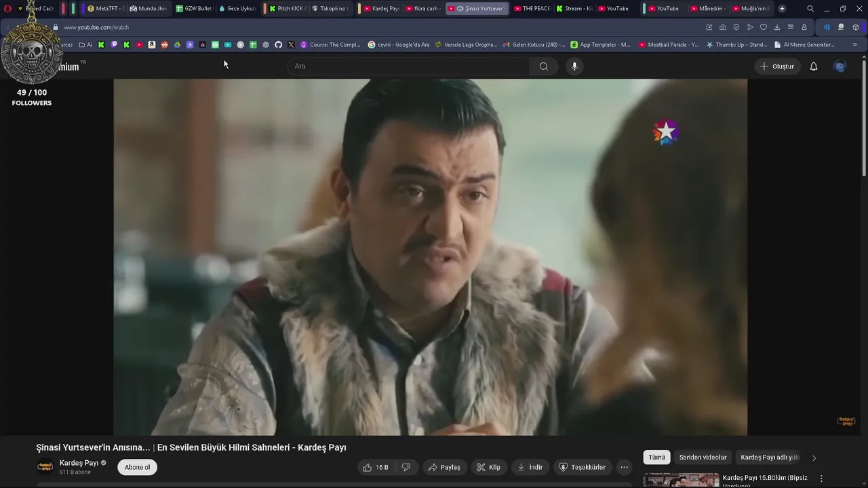Switch to the Mundo Jhin tab

click(x=148, y=9)
